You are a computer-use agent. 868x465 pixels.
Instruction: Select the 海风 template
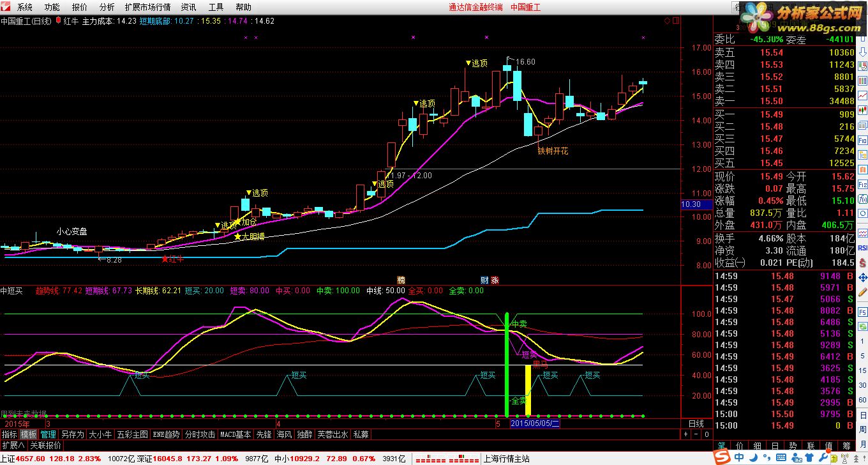point(285,434)
